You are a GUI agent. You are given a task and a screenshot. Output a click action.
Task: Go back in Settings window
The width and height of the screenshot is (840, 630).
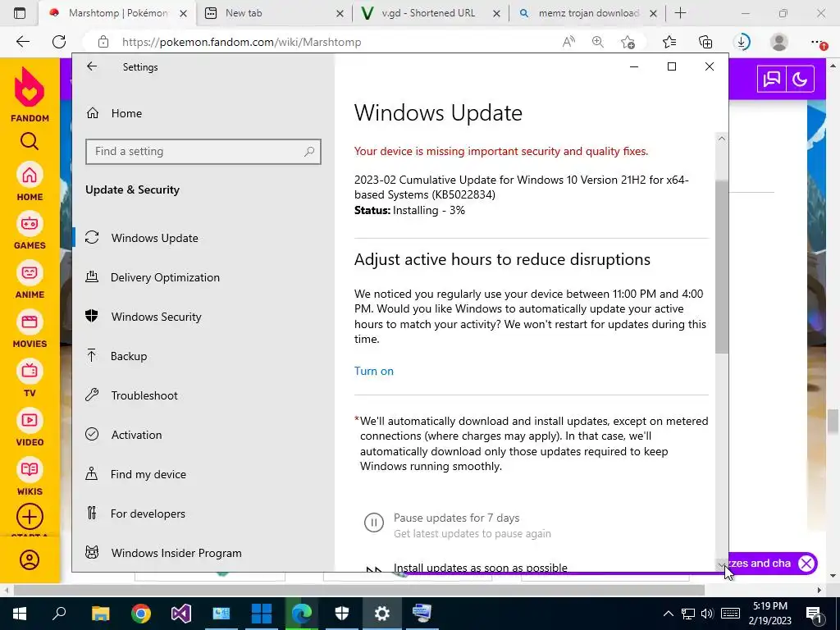pos(92,66)
